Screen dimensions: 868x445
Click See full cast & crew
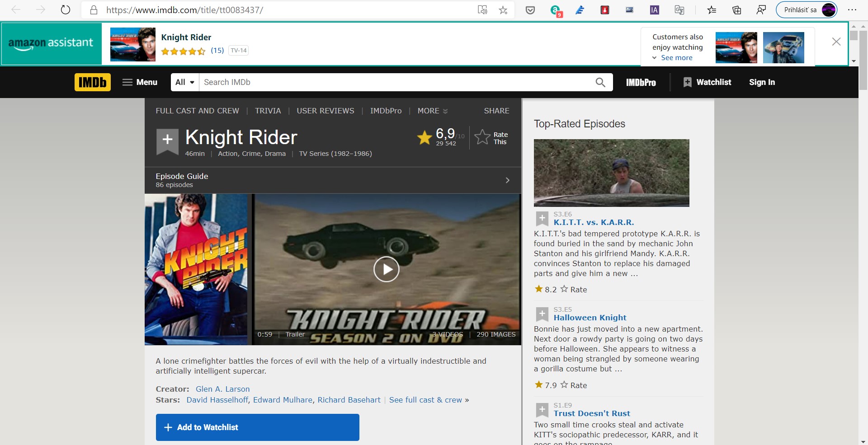(x=425, y=400)
